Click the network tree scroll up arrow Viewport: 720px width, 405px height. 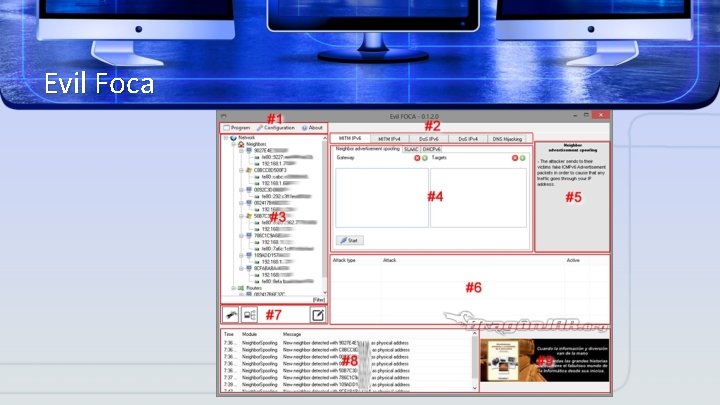click(x=325, y=138)
